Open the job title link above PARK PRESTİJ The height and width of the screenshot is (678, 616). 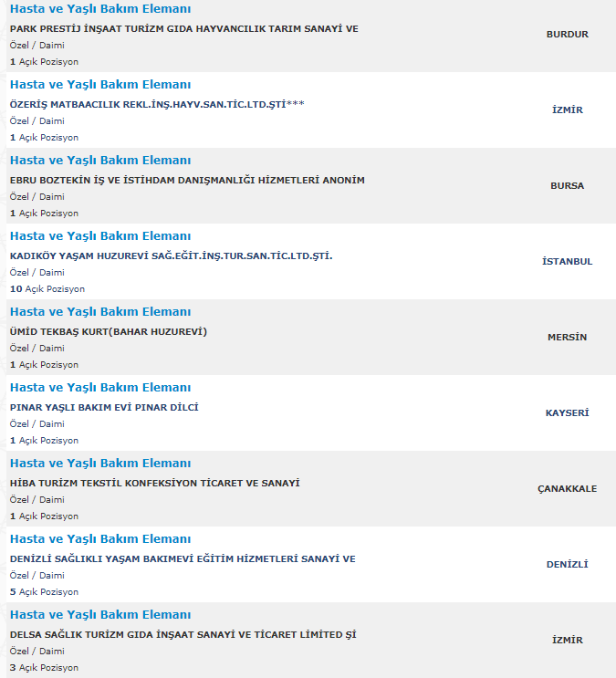(x=100, y=9)
